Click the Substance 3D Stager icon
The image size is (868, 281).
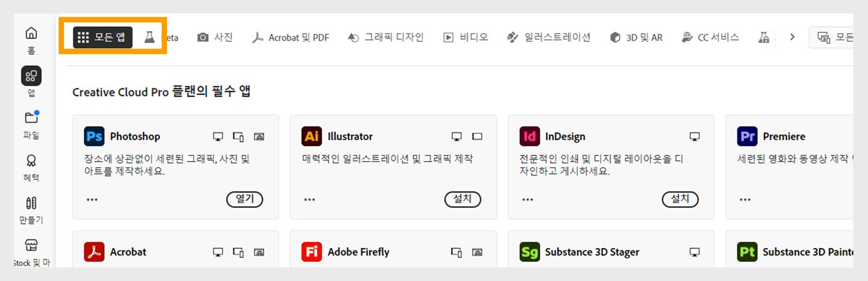(x=529, y=252)
